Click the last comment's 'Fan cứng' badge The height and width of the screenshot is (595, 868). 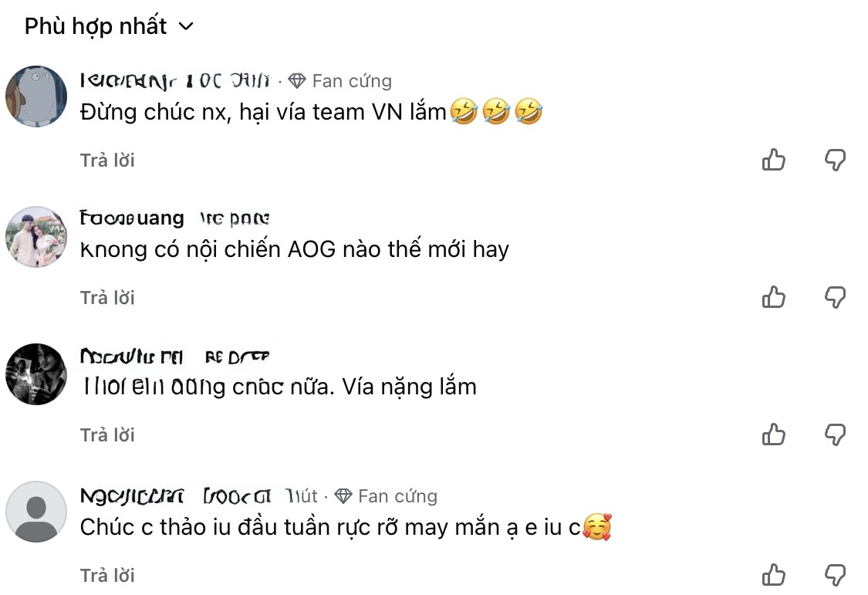(x=386, y=496)
